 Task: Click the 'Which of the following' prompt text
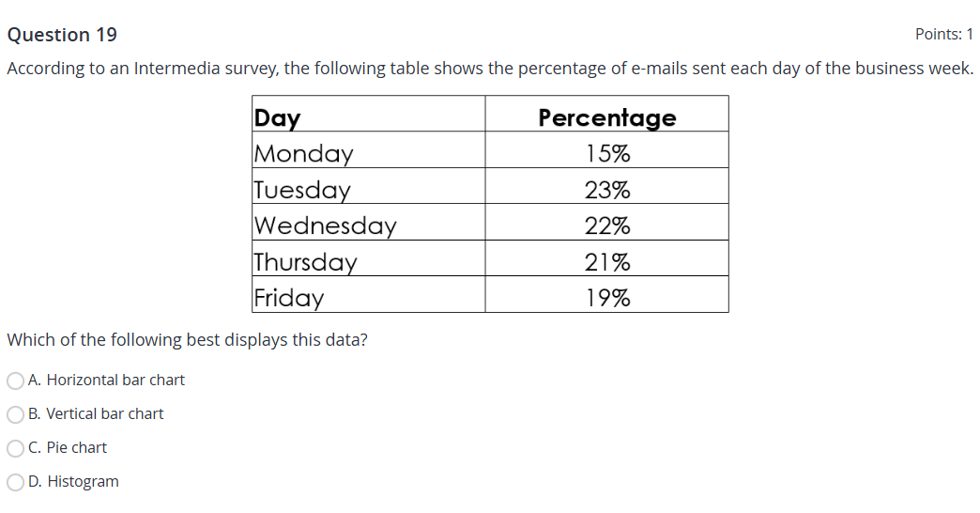pyautogui.click(x=188, y=339)
